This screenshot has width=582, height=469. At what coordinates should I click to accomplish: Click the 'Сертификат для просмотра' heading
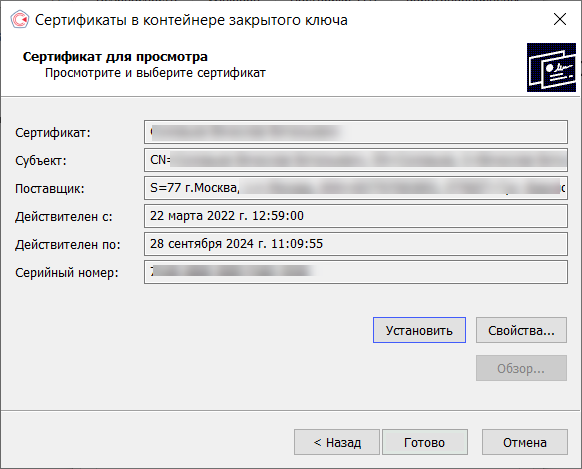tap(115, 57)
